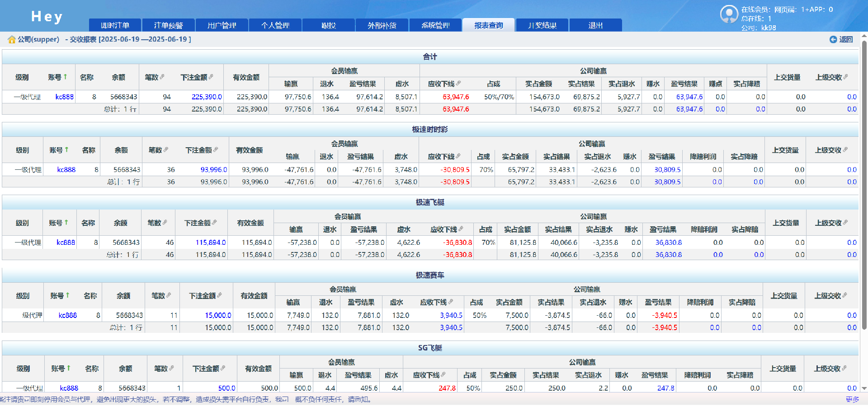Screen dimensions: 868x406
Task: Click the vertical scrollbar down arrow
Action: [864, 388]
